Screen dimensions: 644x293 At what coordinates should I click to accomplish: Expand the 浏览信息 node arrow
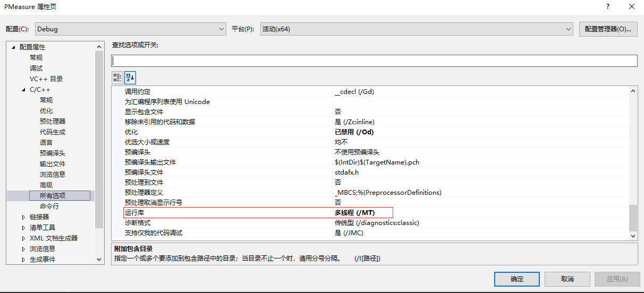tap(23, 249)
